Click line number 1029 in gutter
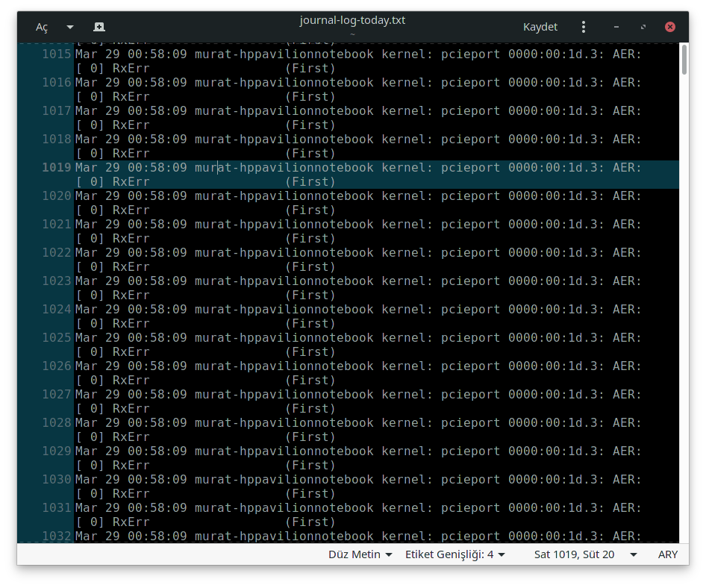The height and width of the screenshot is (588, 706). click(x=57, y=451)
